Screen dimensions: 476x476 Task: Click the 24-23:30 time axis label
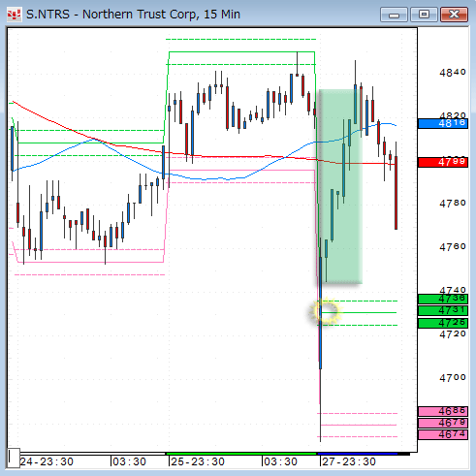47,461
